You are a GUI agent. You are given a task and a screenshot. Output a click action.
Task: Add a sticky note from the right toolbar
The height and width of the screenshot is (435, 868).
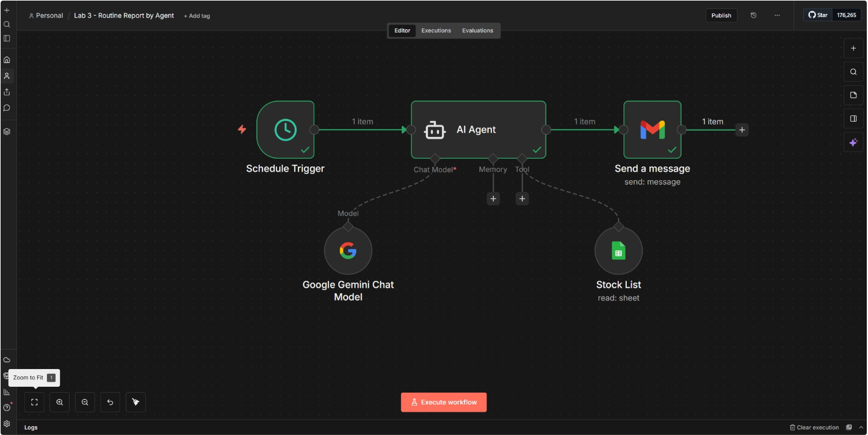tap(853, 95)
